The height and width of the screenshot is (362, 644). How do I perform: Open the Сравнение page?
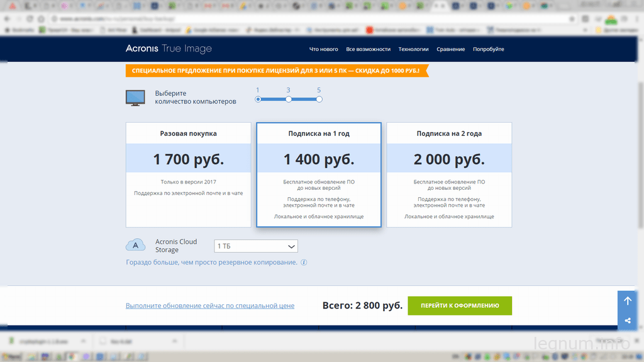point(450,49)
